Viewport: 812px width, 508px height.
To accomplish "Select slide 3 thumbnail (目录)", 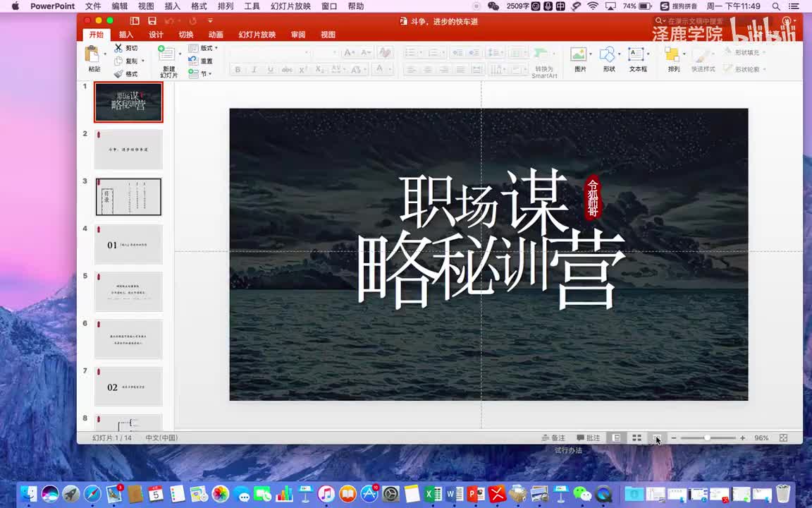I will tap(128, 196).
